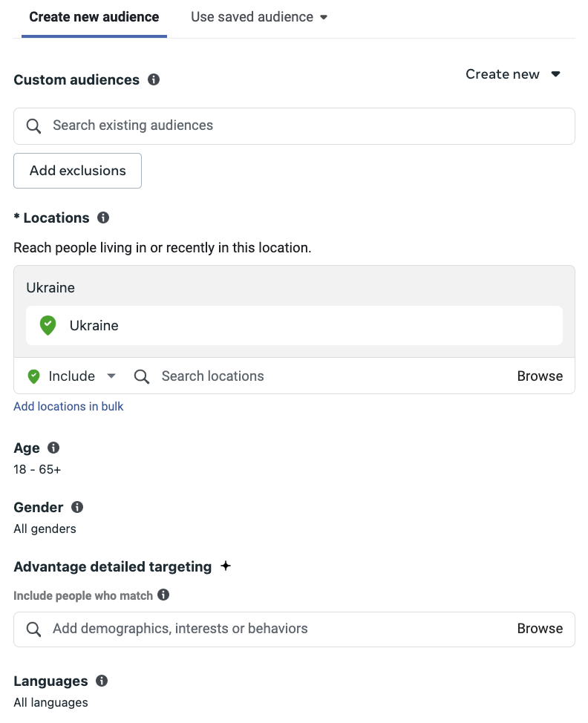Expand the Include location dropdown
Image resolution: width=588 pixels, height=723 pixels.
pos(72,376)
